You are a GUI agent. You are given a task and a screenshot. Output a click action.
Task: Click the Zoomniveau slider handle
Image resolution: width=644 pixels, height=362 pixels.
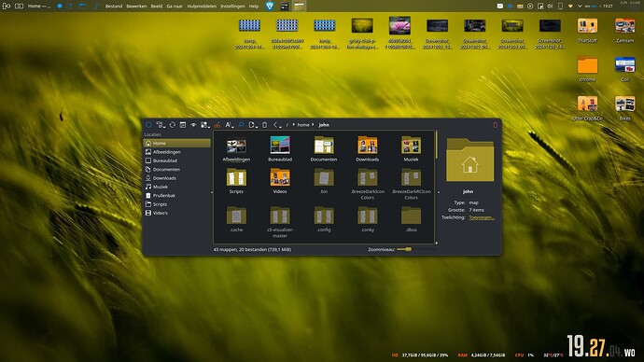coord(409,249)
